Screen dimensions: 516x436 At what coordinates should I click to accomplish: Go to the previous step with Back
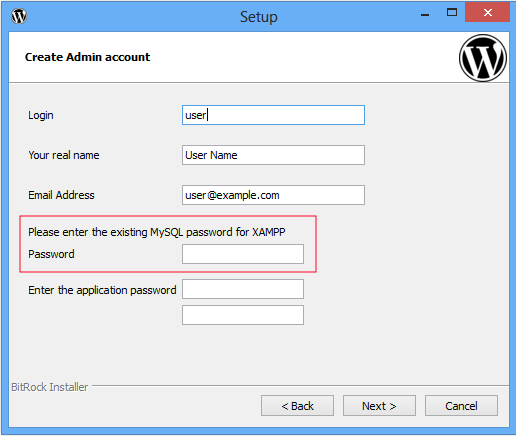(297, 406)
